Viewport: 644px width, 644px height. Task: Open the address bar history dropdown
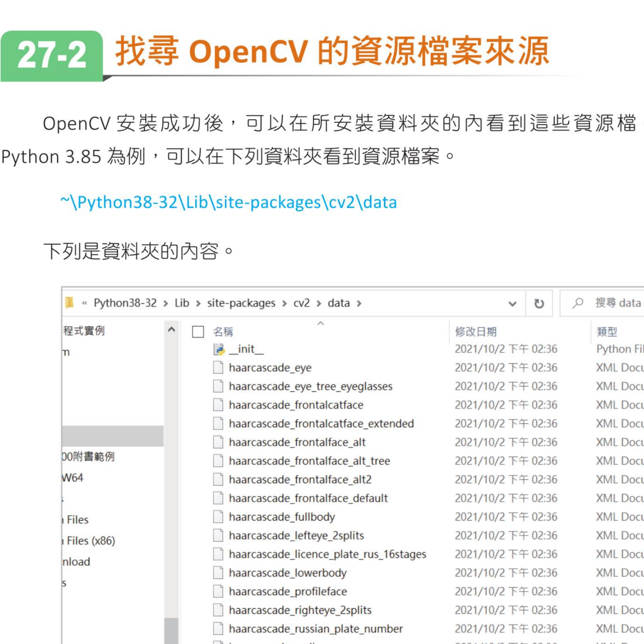(x=512, y=303)
